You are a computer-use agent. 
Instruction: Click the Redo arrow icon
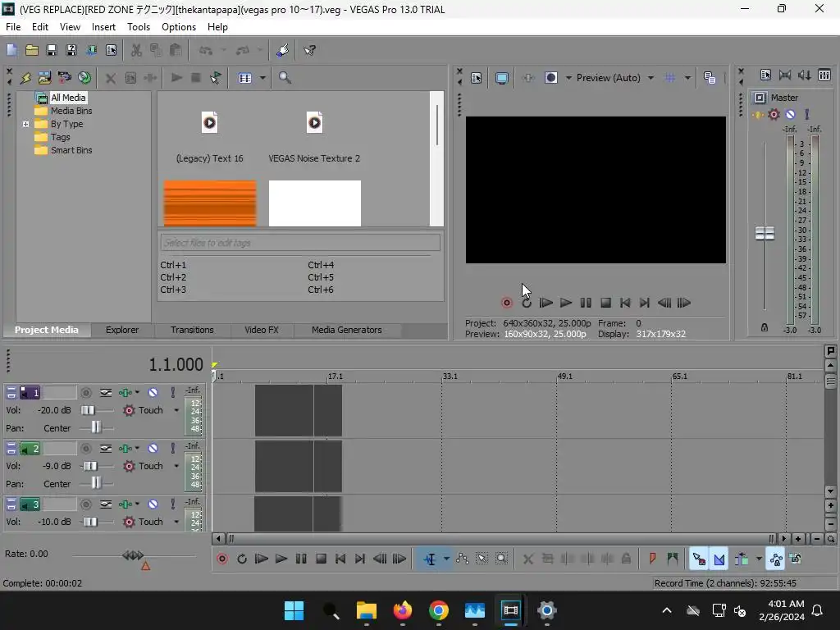(243, 50)
